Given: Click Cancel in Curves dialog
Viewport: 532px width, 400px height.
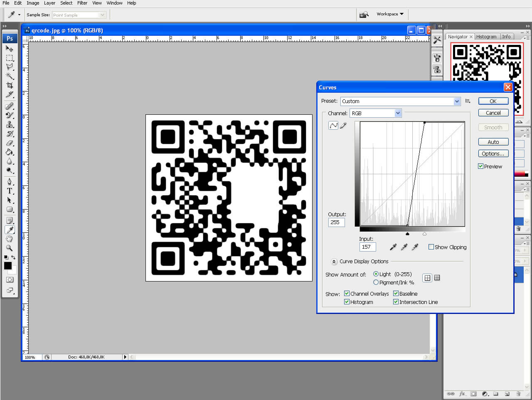Looking at the screenshot, I should point(493,113).
